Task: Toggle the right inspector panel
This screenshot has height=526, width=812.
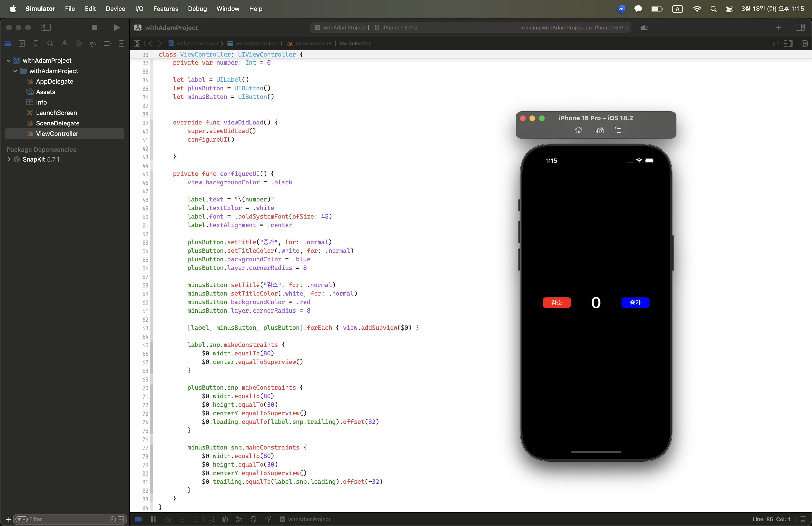Action: pos(800,27)
